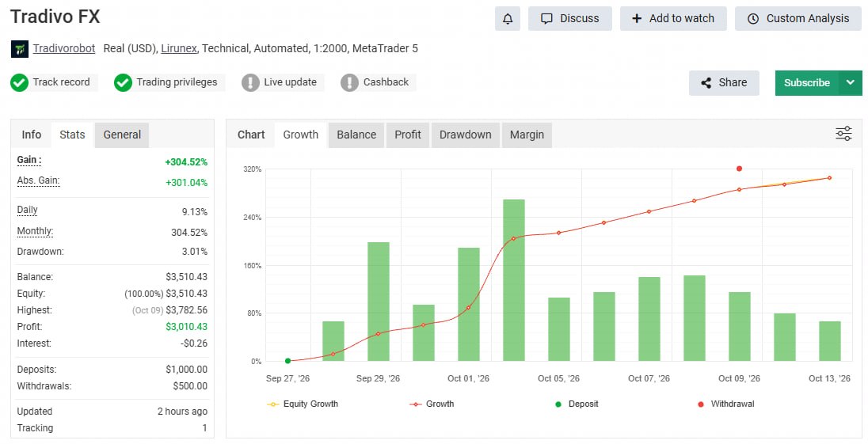The width and height of the screenshot is (868, 444).
Task: Switch to the Balance chart tab
Action: [x=356, y=135]
